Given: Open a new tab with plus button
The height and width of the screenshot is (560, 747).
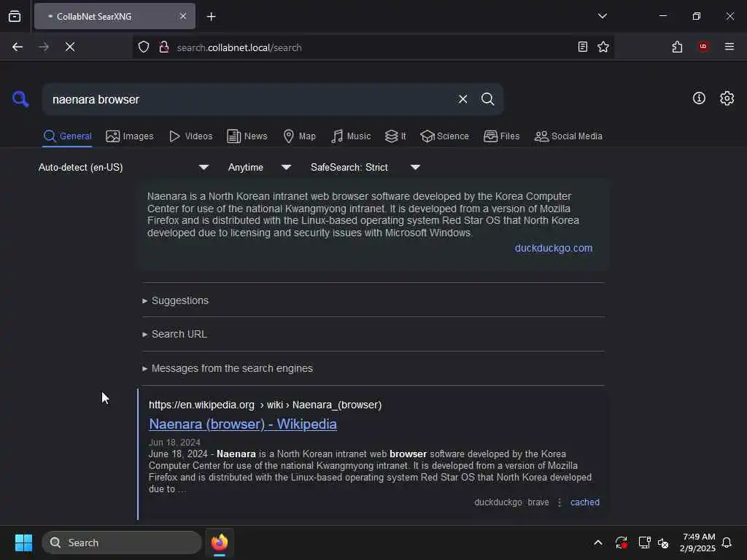Looking at the screenshot, I should click(211, 17).
